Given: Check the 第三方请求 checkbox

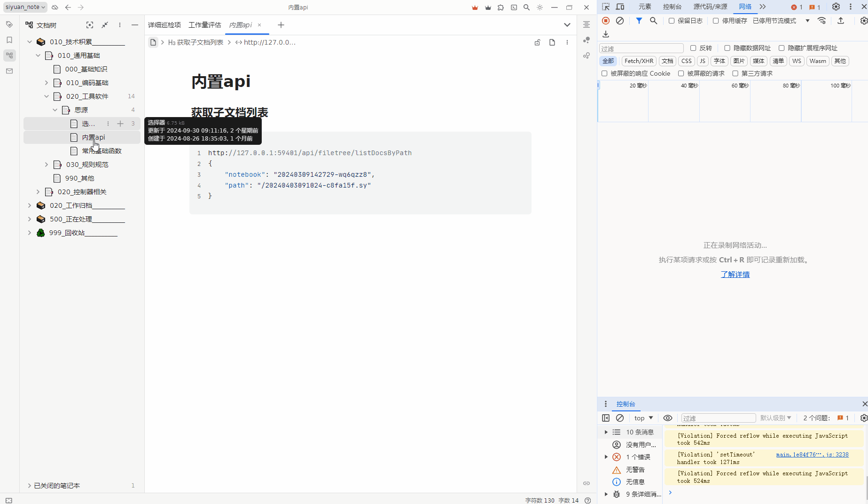Looking at the screenshot, I should coord(735,73).
